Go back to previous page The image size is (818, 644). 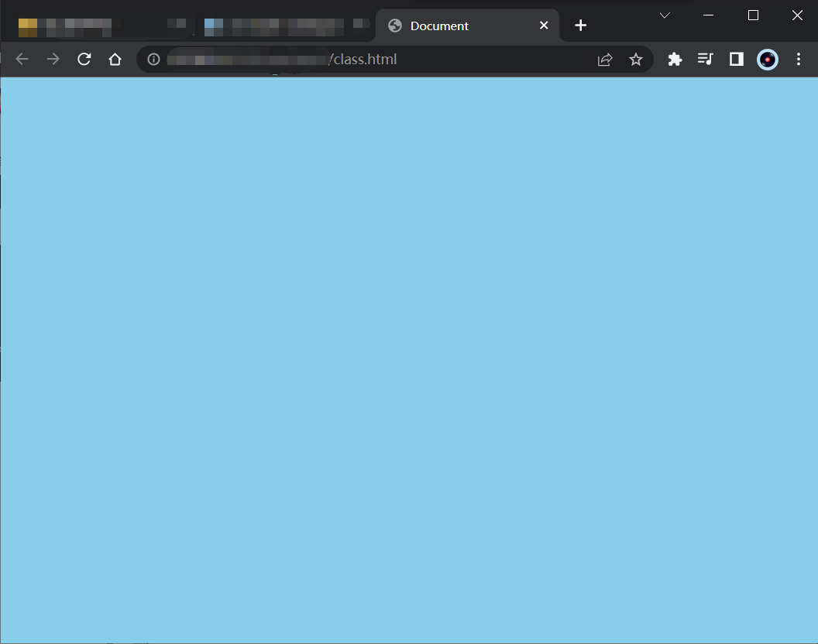(x=22, y=59)
